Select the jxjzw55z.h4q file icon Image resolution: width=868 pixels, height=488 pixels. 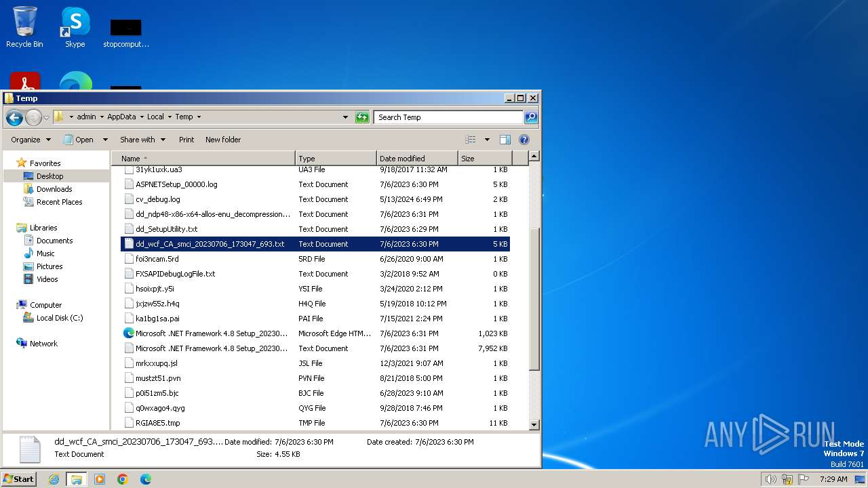[130, 304]
